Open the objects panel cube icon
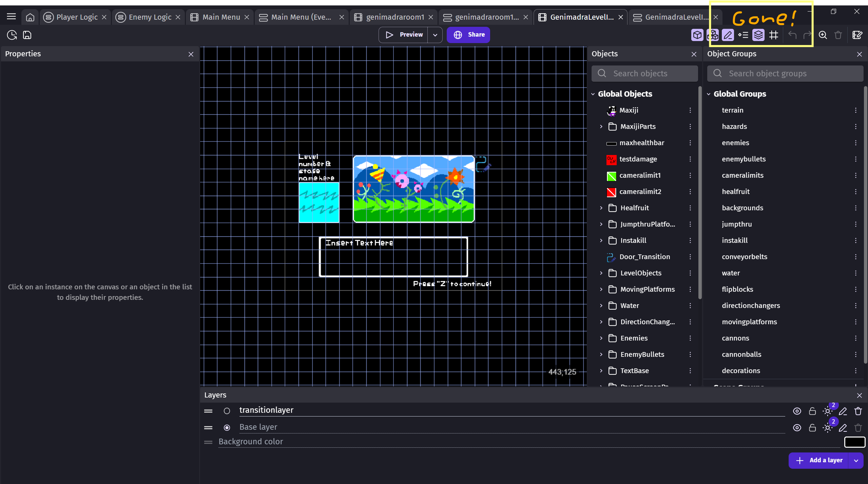 coord(697,35)
